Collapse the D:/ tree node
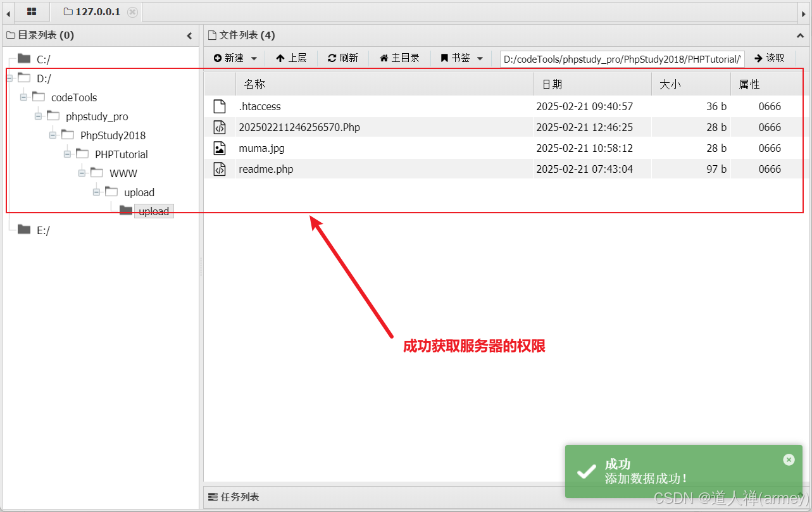The height and width of the screenshot is (512, 812). (x=9, y=78)
